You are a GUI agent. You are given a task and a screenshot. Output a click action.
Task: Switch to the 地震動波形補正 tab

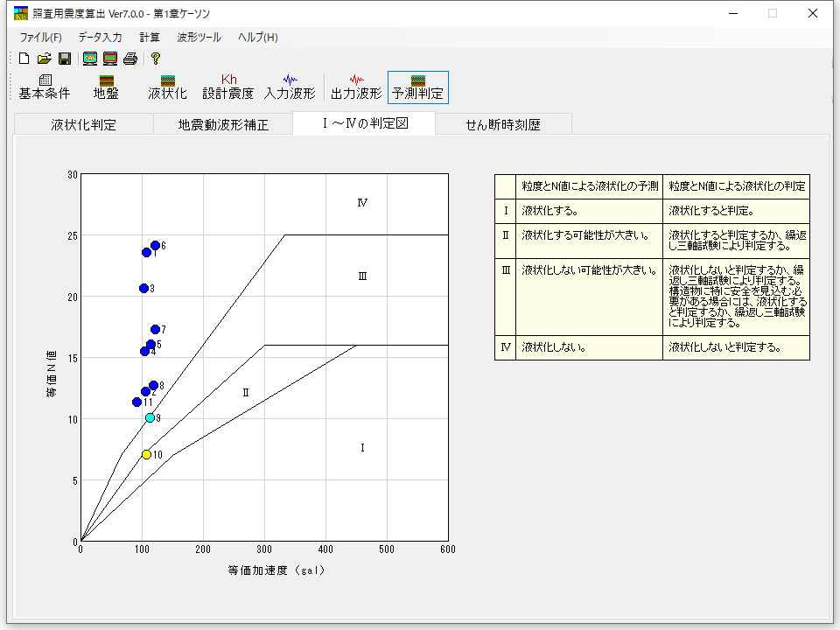tap(223, 125)
